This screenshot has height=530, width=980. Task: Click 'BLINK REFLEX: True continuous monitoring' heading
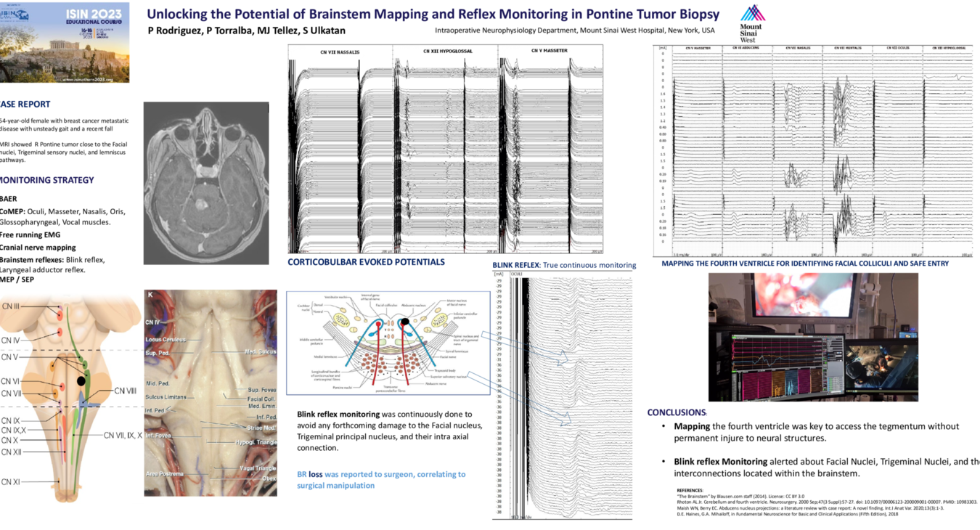click(x=564, y=265)
